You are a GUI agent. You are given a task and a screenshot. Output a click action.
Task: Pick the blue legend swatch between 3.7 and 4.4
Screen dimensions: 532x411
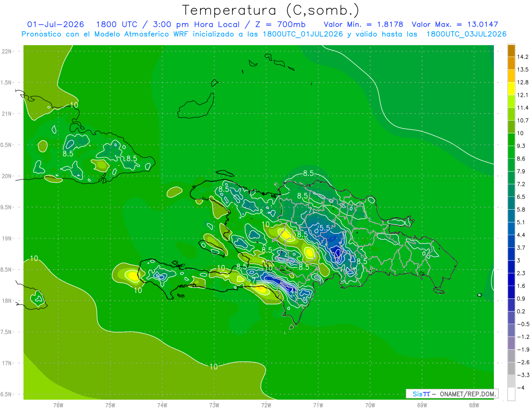[x=511, y=241]
